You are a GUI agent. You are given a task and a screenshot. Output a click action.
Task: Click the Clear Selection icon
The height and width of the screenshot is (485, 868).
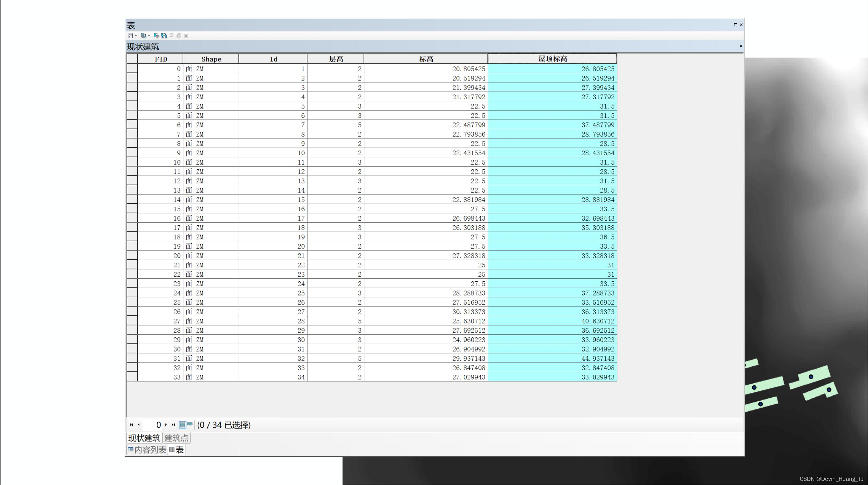pyautogui.click(x=172, y=36)
